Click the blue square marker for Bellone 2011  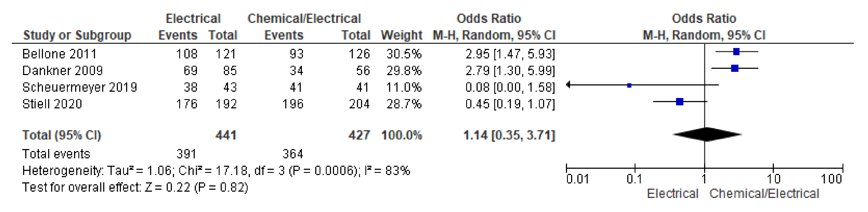(x=736, y=52)
